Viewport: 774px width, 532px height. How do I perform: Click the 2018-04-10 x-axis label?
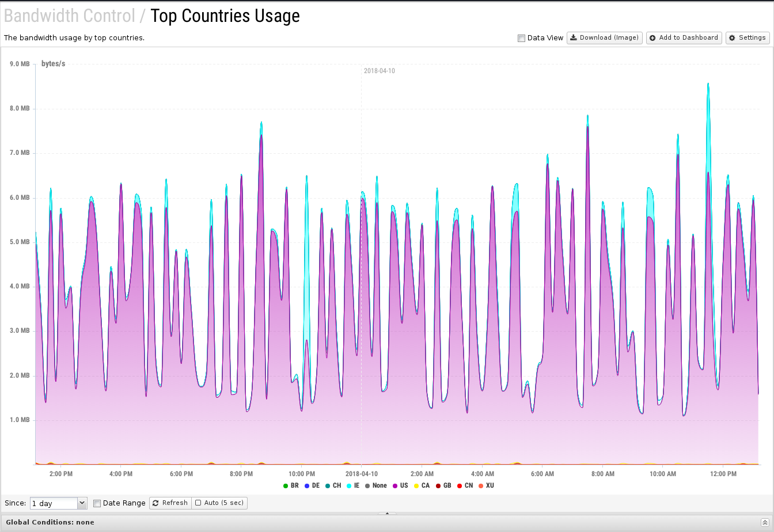coord(361,474)
